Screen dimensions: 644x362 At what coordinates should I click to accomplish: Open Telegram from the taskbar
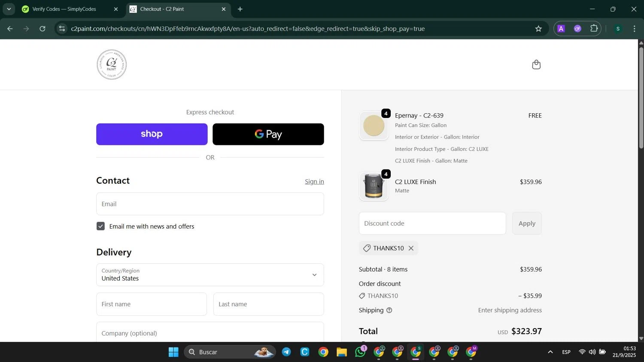286,352
